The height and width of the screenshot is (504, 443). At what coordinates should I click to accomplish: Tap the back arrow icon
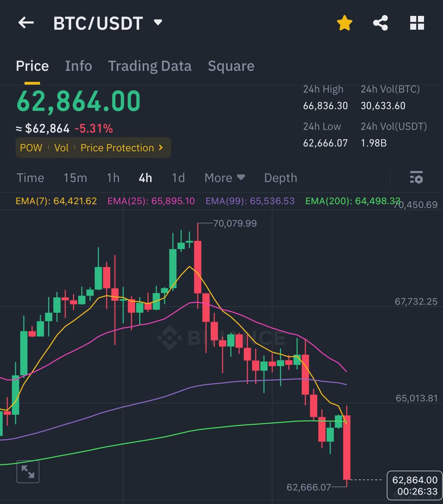tap(26, 23)
